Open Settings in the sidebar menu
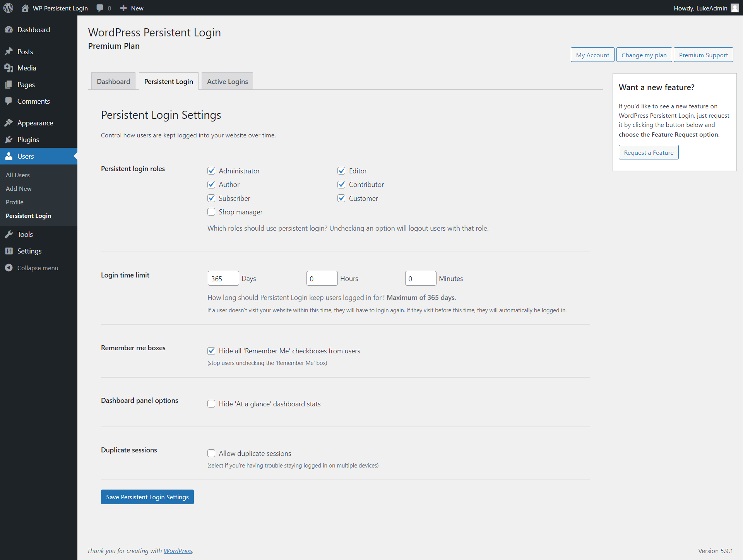The width and height of the screenshot is (743, 560). pos(29,251)
